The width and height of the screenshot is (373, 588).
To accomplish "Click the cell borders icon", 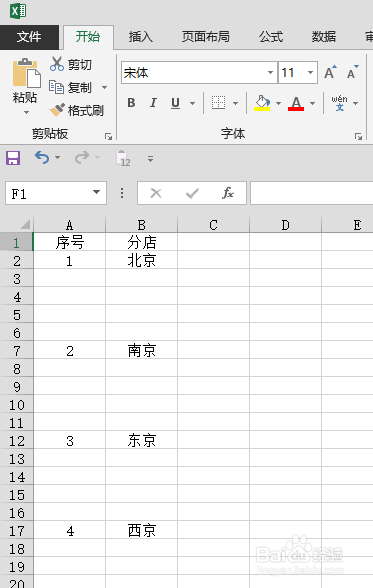I will (219, 102).
